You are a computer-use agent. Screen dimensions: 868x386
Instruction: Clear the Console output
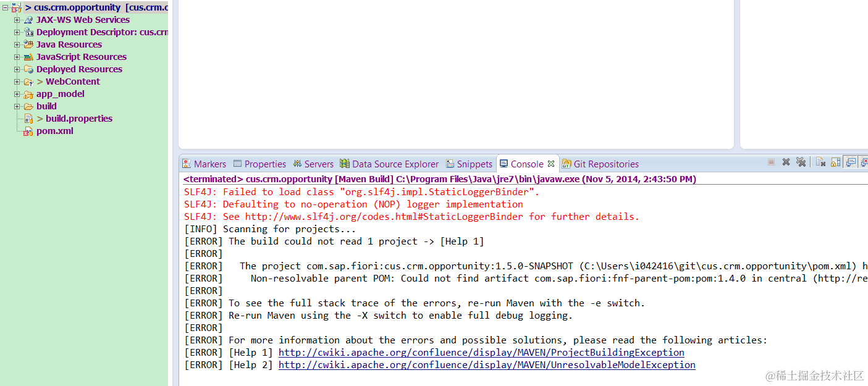click(x=820, y=162)
